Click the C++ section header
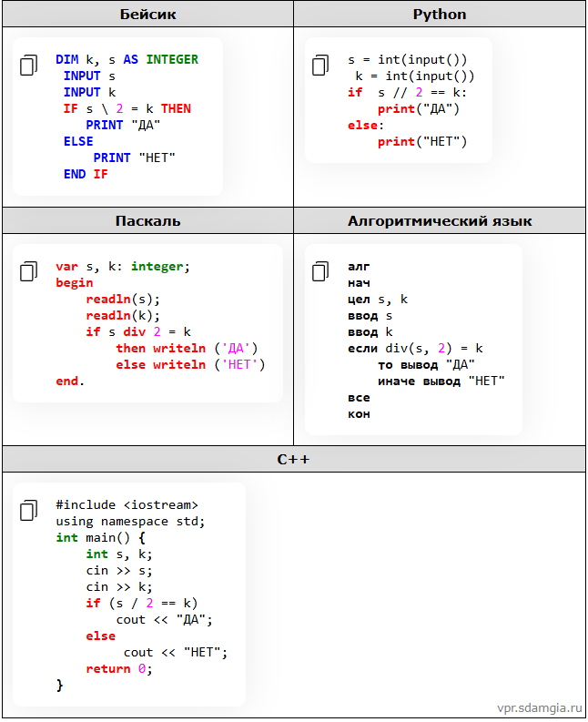This screenshot has width=588, height=722. [x=294, y=459]
